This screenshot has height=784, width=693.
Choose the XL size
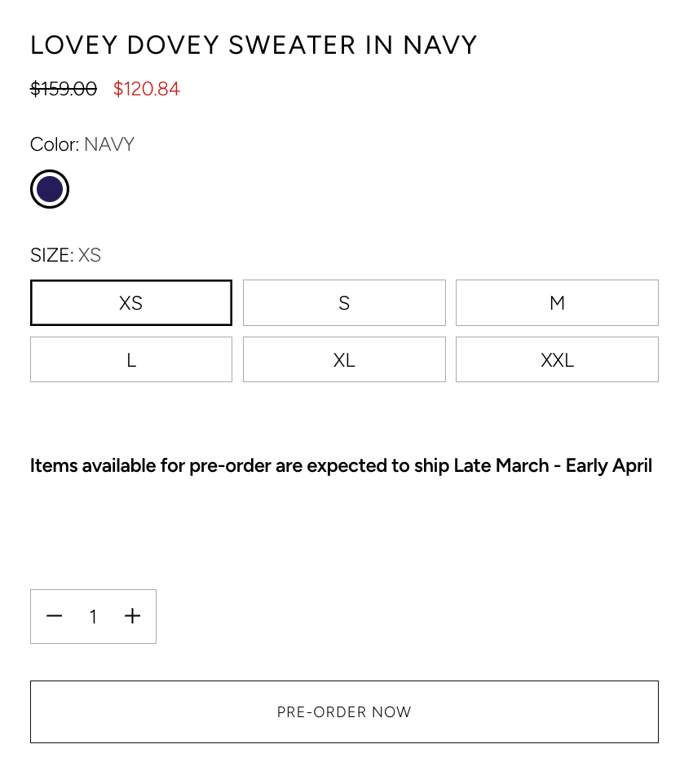tap(344, 359)
